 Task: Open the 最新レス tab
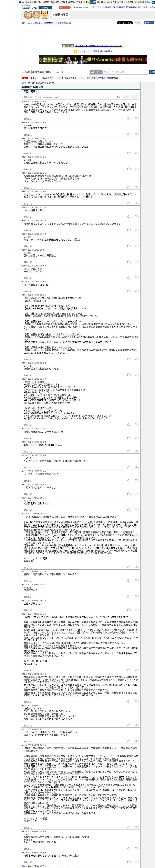pyautogui.click(x=50, y=72)
